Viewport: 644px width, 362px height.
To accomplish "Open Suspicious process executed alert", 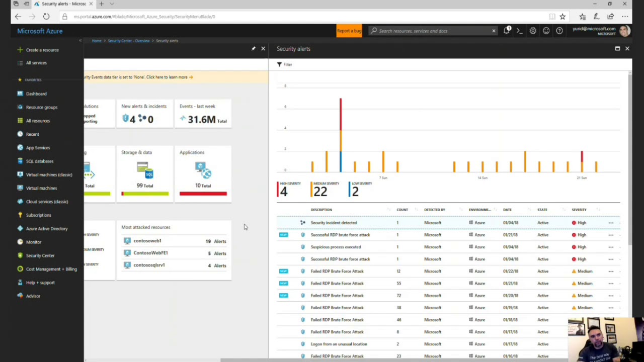I will click(x=448, y=247).
